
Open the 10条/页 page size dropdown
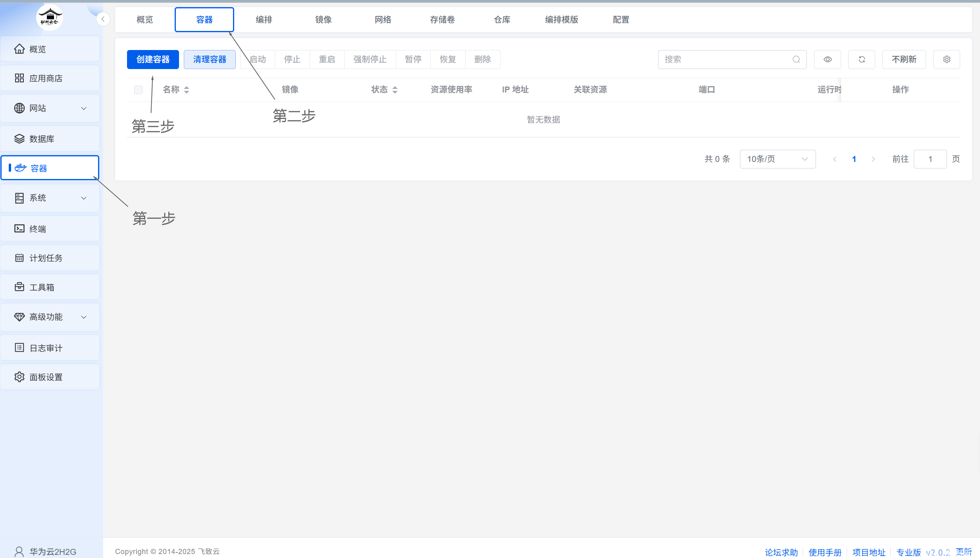[778, 159]
